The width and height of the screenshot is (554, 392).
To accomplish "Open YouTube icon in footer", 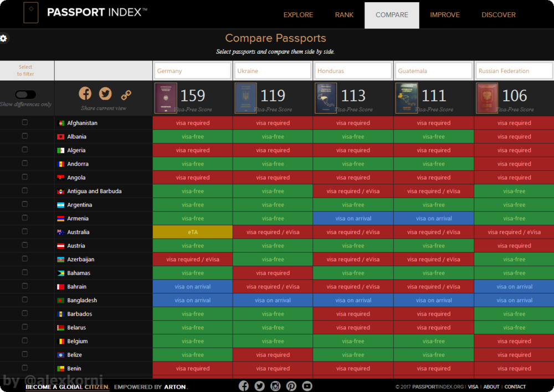I will (307, 386).
